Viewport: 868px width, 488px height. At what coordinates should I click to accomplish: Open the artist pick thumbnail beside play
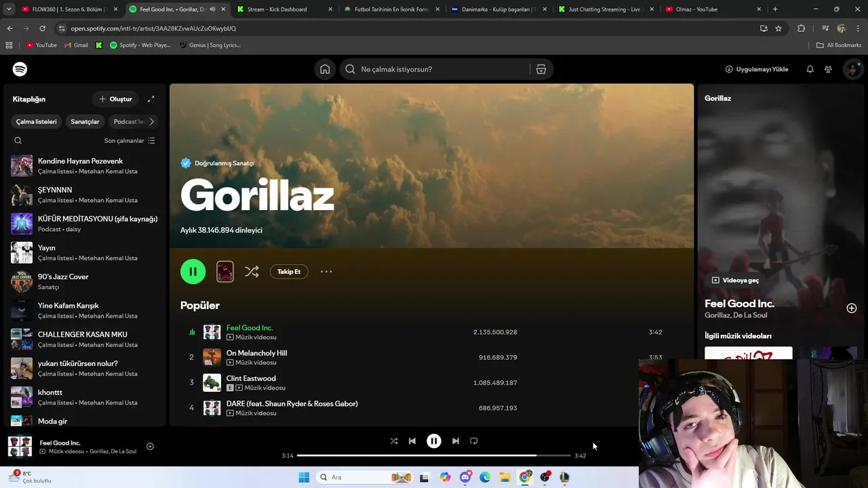click(x=225, y=272)
